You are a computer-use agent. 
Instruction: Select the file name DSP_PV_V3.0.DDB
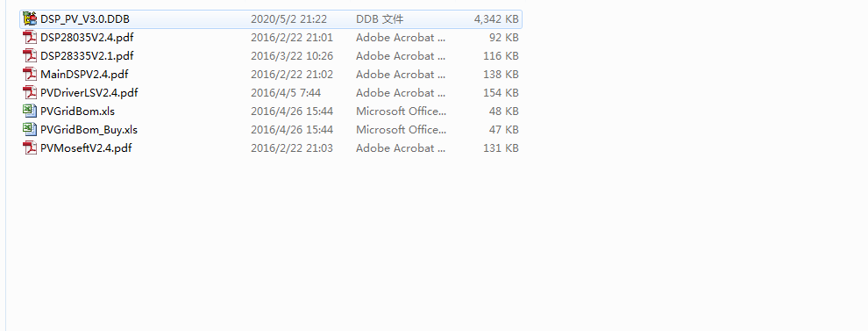click(85, 18)
